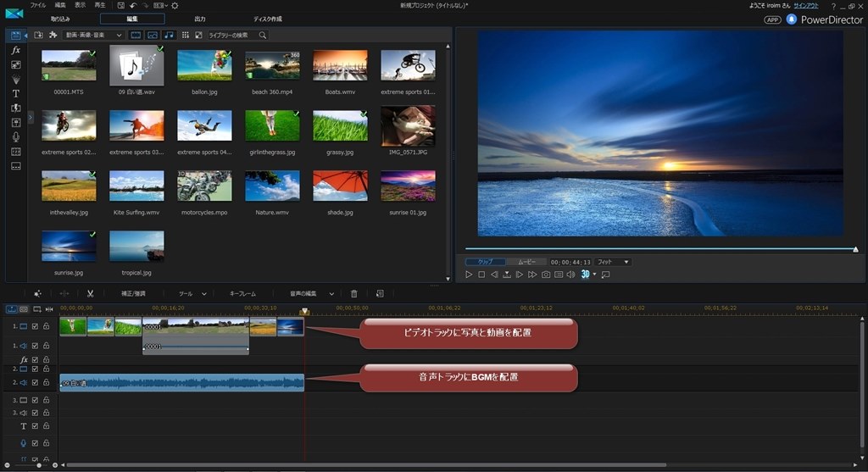Viewport: 868px width, 472px height.
Task: Open the 動画·画像·音楽 media type dropdown
Action: tap(93, 35)
